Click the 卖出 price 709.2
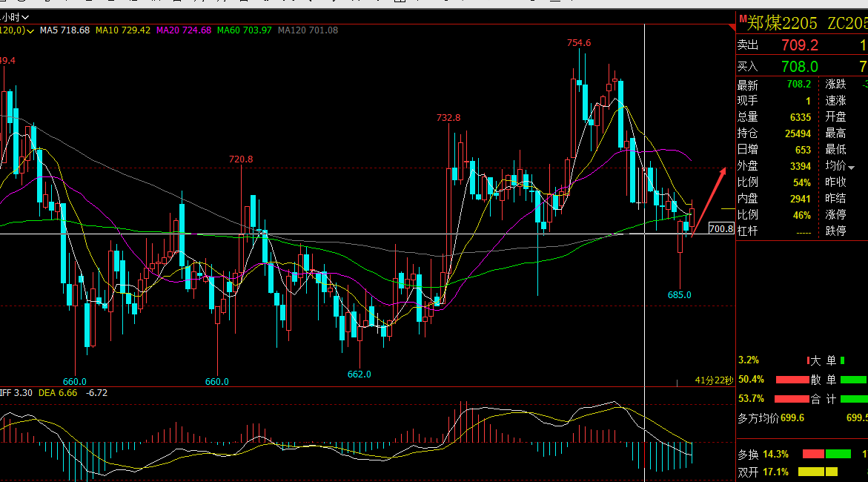The image size is (868, 482). [x=800, y=45]
